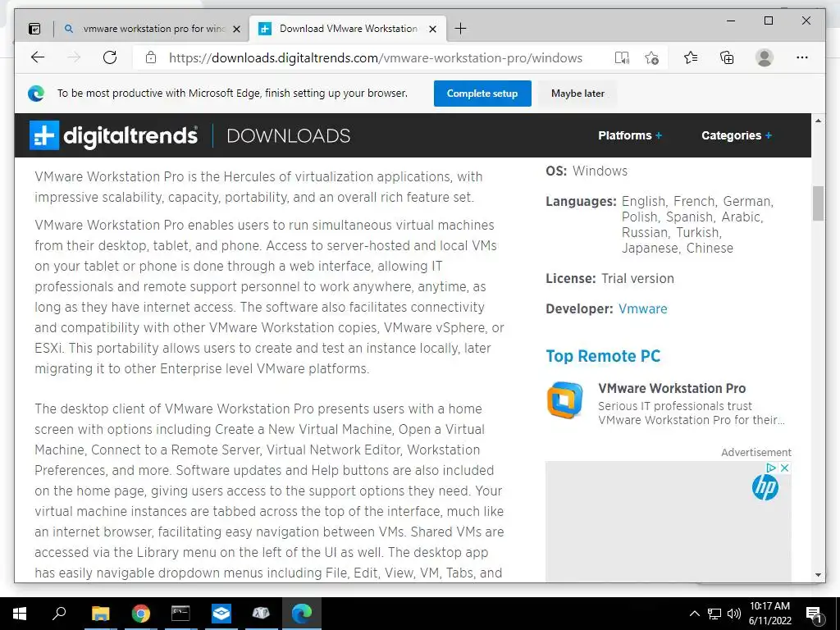Open the Collections icon
The width and height of the screenshot is (840, 630).
click(x=727, y=57)
